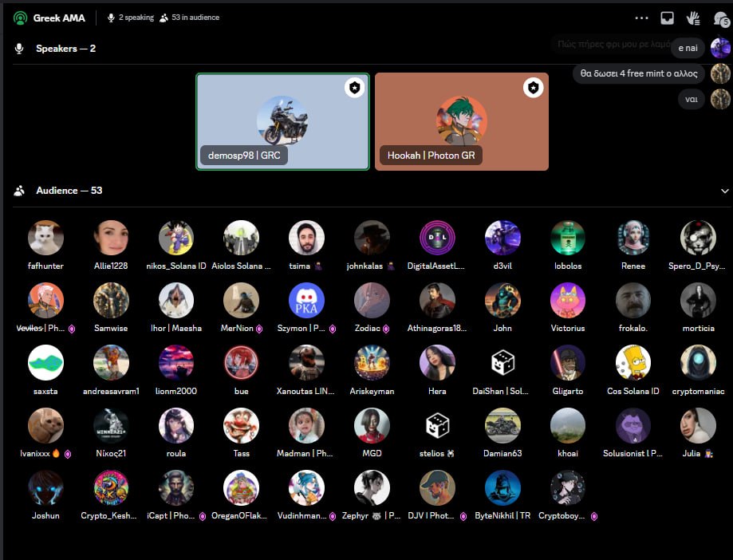Click the Greek AMA stage broadcast icon
This screenshot has height=560, width=733.
[x=21, y=18]
